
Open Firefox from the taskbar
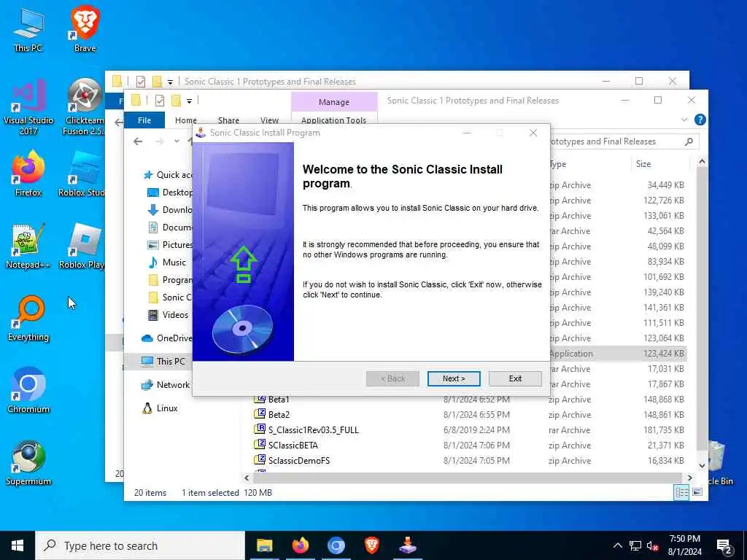pyautogui.click(x=300, y=545)
